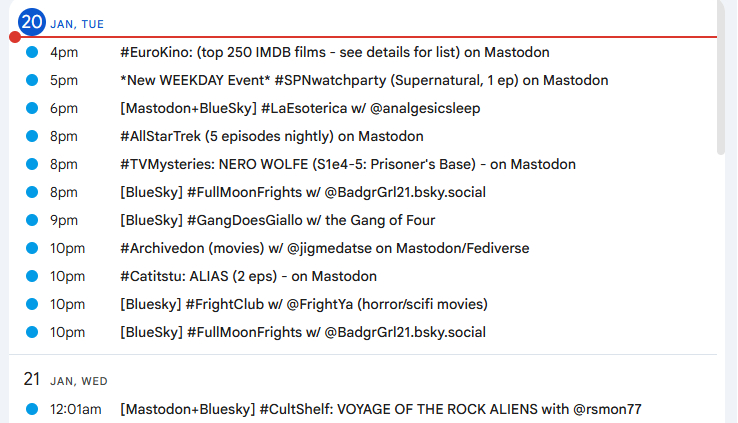
Task: Open the 10pm #FullMoonFrights event
Action: coord(303,332)
